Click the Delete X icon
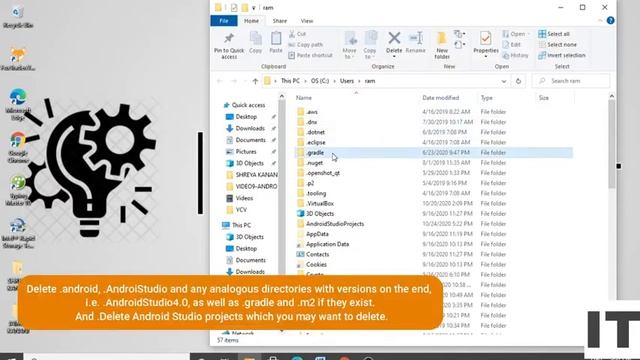Screen dimensions: 640x360 pyautogui.click(x=394, y=38)
